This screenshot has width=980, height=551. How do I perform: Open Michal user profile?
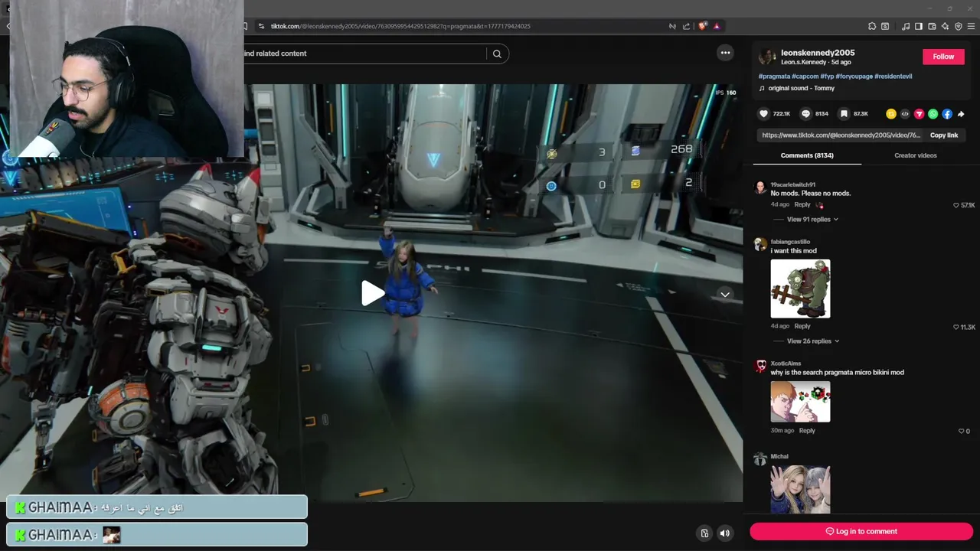click(x=779, y=457)
